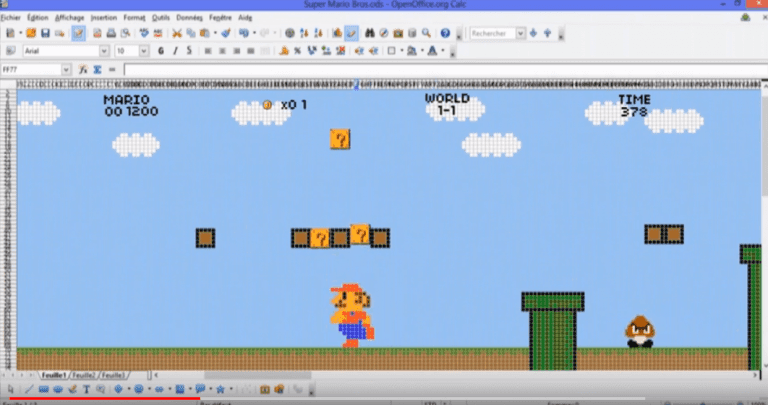
Task: Toggle the AutoSpellcheck icon
Action: (x=158, y=33)
